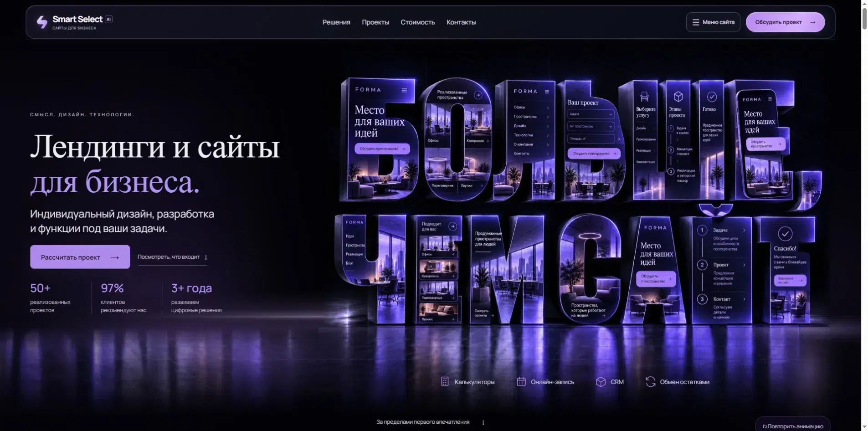Click the Обсудить проект header button
This screenshot has height=431, width=868.
pyautogui.click(x=785, y=22)
